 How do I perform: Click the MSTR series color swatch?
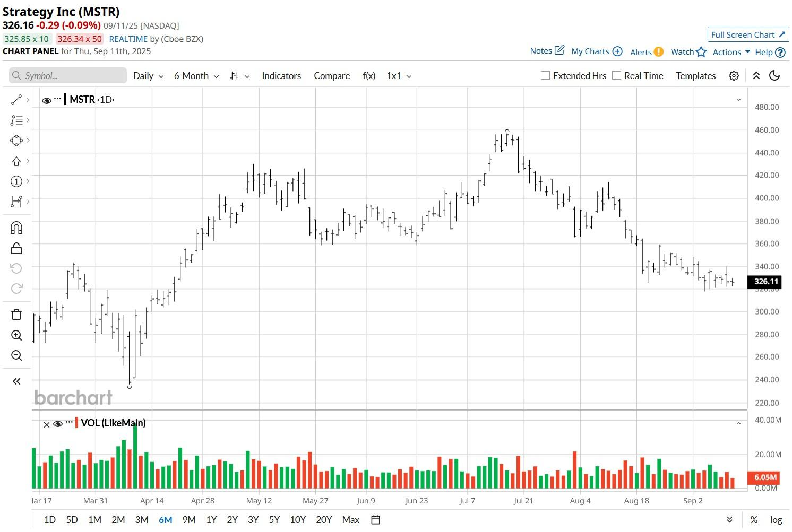coord(65,99)
